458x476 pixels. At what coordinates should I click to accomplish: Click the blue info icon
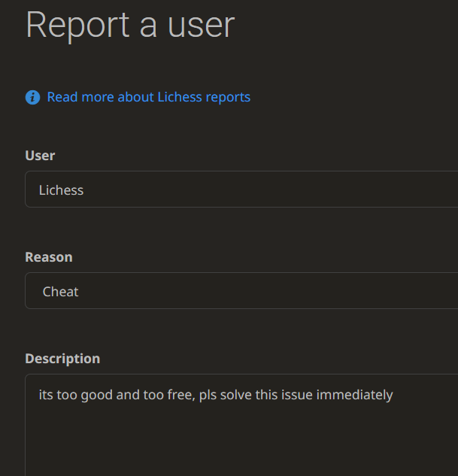point(32,98)
